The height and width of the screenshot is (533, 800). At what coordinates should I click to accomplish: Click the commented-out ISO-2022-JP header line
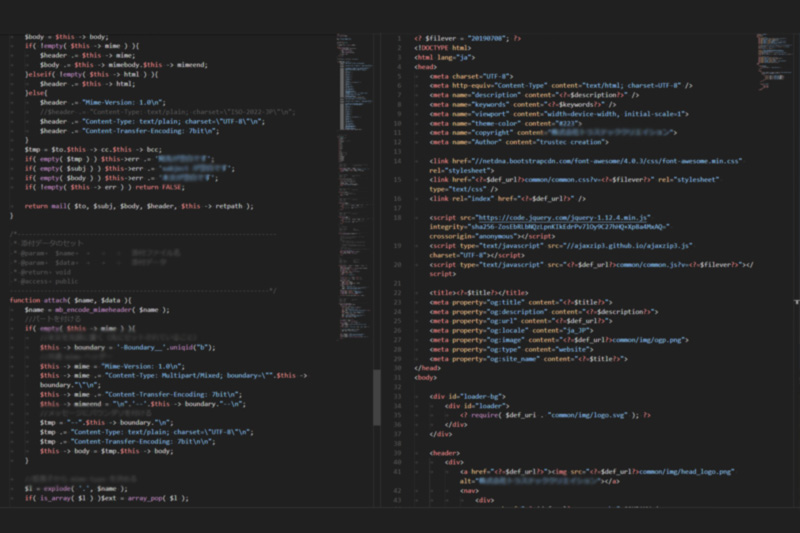pos(168,112)
